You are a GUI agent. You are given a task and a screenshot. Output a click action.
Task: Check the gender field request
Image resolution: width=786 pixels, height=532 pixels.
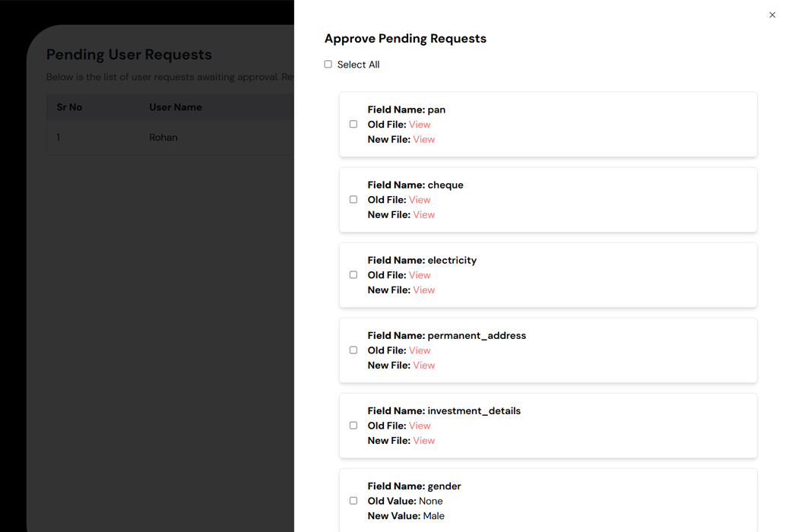click(x=353, y=500)
